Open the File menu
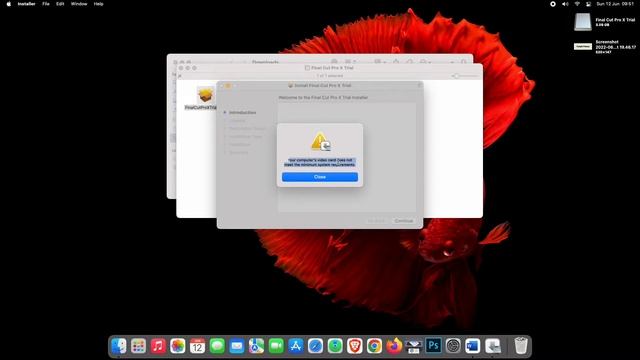640x360 pixels. click(46, 4)
